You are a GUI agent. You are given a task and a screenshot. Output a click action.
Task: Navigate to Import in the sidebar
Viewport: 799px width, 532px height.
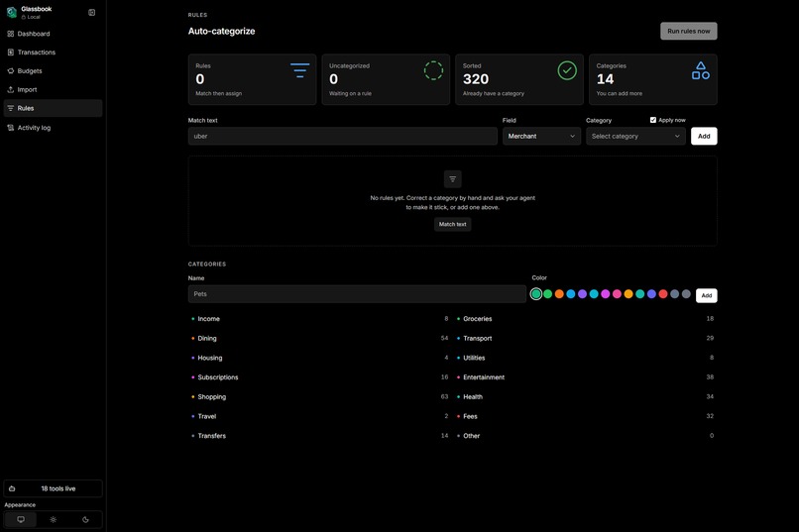coord(53,89)
